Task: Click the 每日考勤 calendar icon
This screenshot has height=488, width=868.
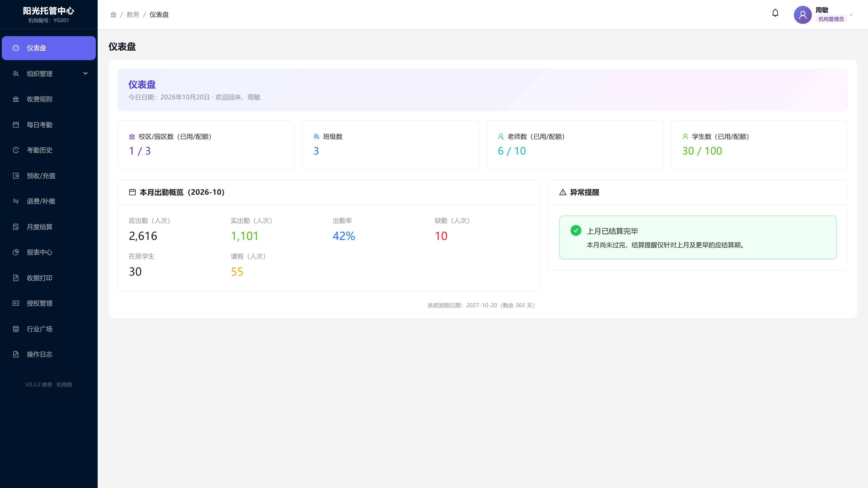Action: (x=16, y=125)
